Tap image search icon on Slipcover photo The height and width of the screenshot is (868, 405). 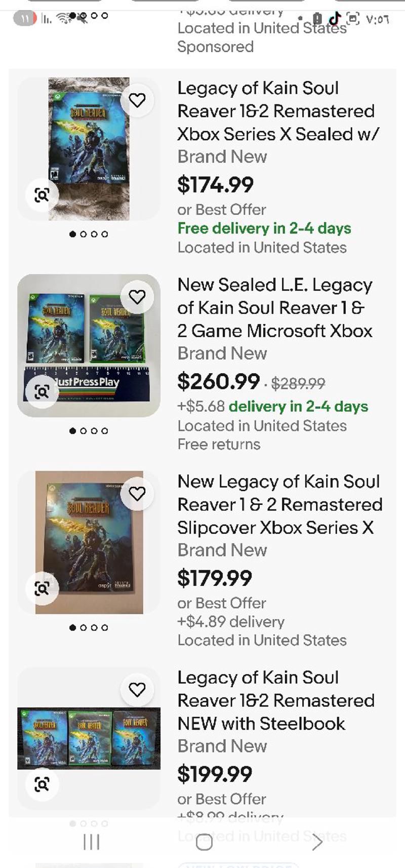[42, 588]
